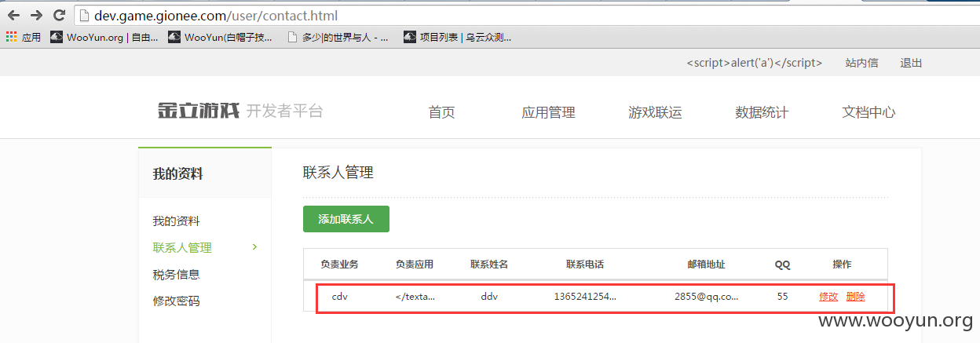Click the green 添加联系人 button

(346, 219)
